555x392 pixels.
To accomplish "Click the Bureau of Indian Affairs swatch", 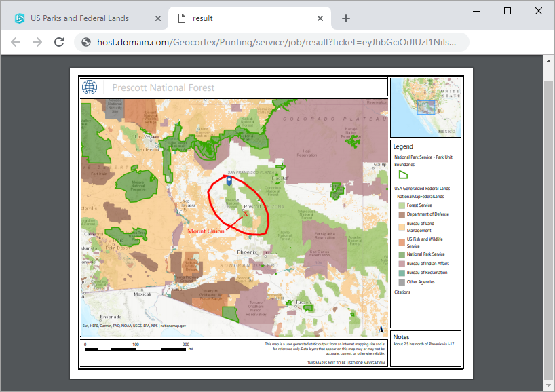I will point(402,264).
